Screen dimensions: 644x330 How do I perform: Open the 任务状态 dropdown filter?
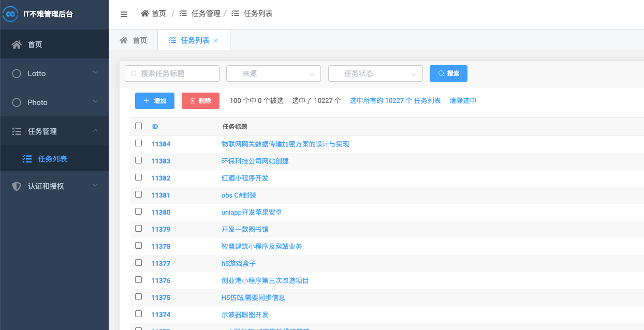(375, 73)
